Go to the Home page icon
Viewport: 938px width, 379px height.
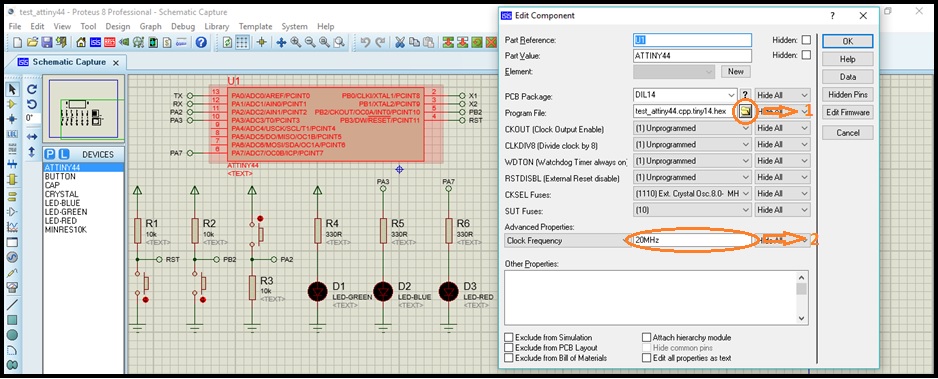point(81,42)
